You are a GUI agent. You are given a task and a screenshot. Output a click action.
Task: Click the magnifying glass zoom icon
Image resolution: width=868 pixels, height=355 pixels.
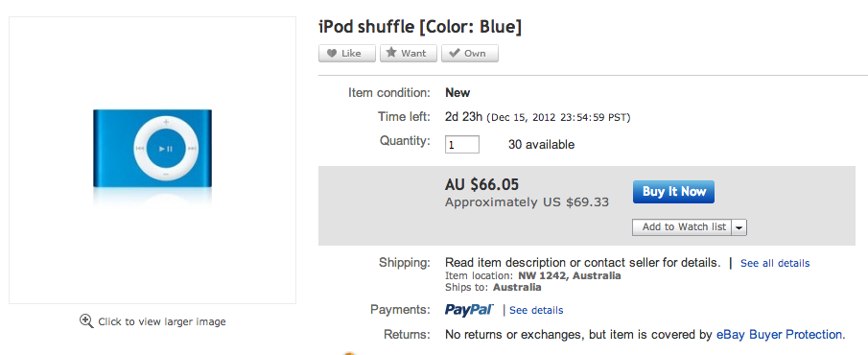(86, 320)
